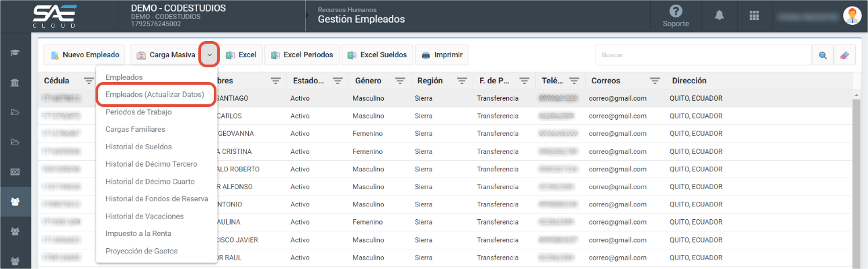Click DEMO - CODESTUDIOS company name
The width and height of the screenshot is (868, 269).
pos(178,8)
